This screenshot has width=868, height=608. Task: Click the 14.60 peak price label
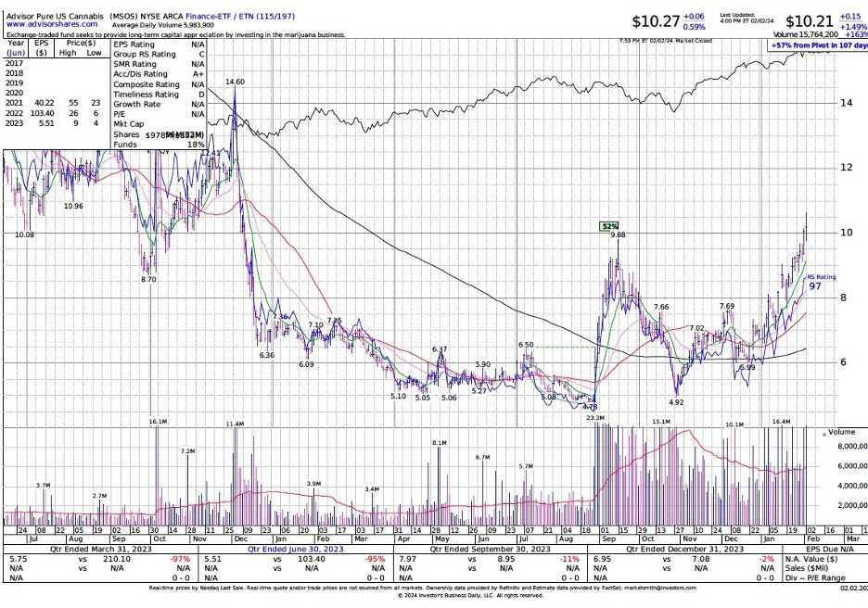(235, 82)
